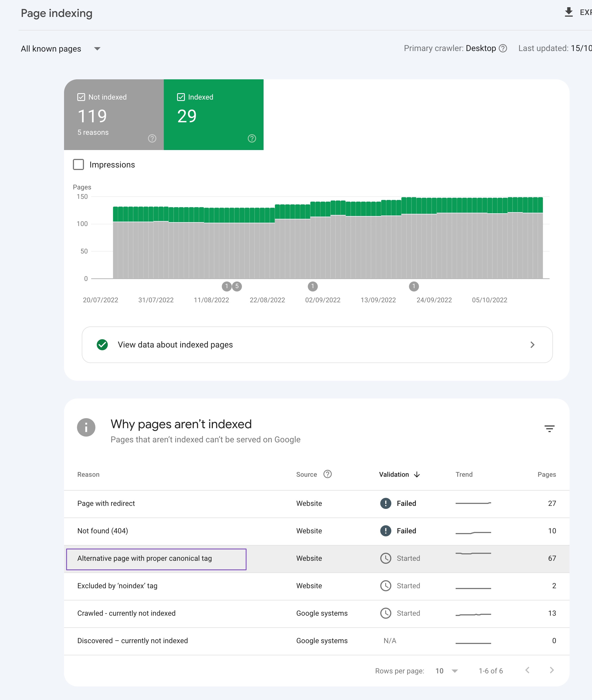Viewport: 592px width, 700px height.
Task: Click Source column help icon
Action: point(327,474)
